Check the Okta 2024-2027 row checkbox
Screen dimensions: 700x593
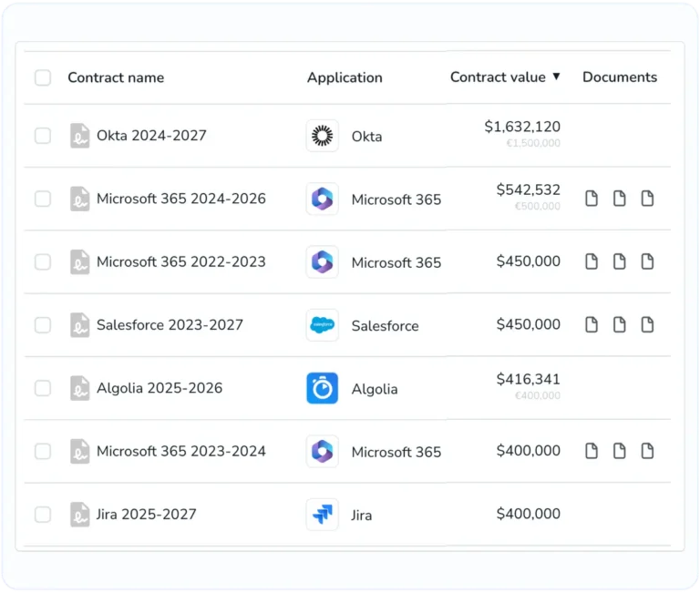tap(43, 136)
